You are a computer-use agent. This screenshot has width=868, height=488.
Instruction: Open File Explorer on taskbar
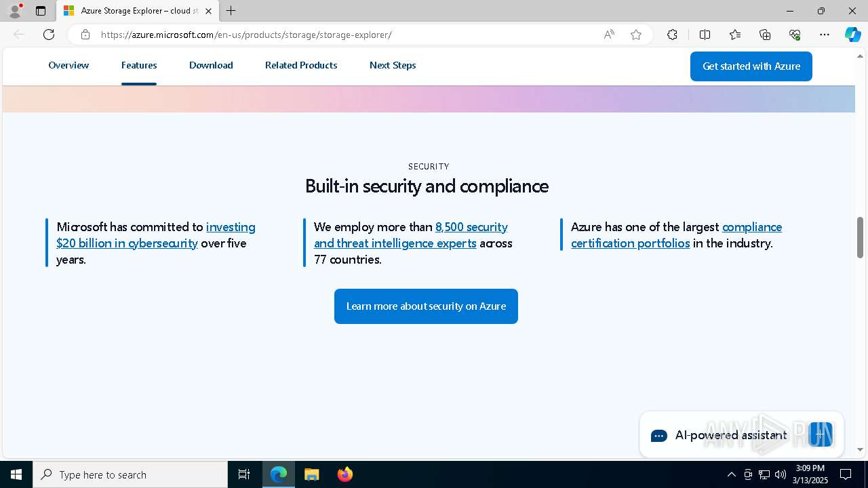pos(311,474)
